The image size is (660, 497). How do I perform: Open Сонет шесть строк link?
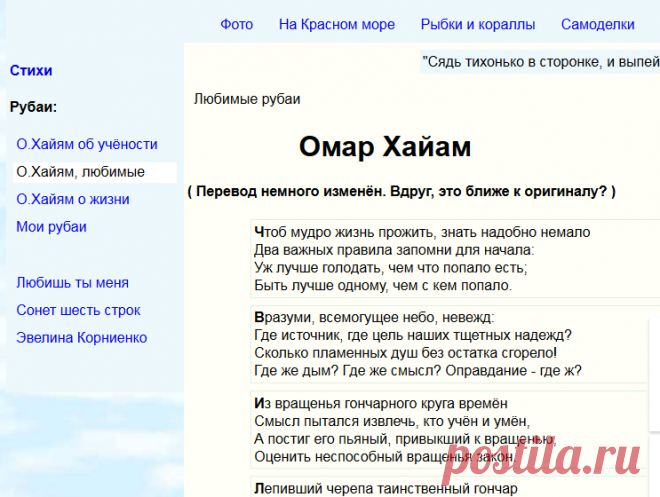pyautogui.click(x=78, y=310)
